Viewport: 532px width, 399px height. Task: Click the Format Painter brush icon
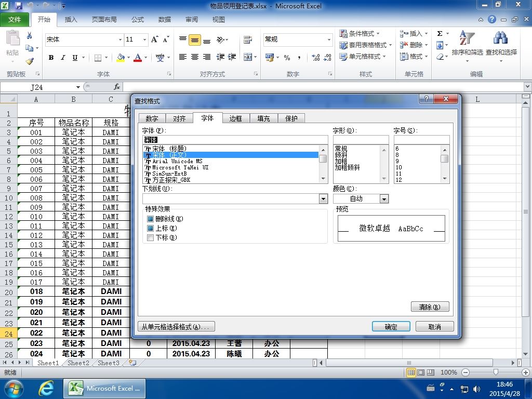[x=30, y=61]
